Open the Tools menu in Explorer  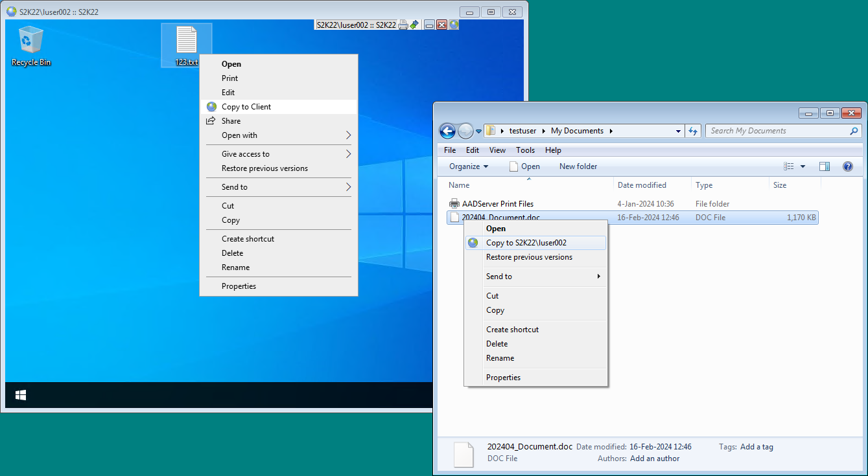pyautogui.click(x=525, y=150)
